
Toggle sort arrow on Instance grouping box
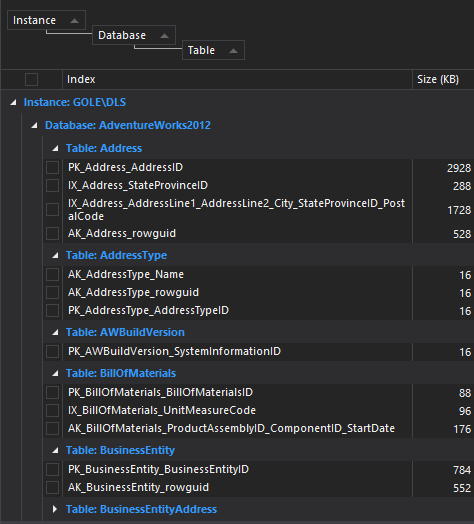(75, 21)
